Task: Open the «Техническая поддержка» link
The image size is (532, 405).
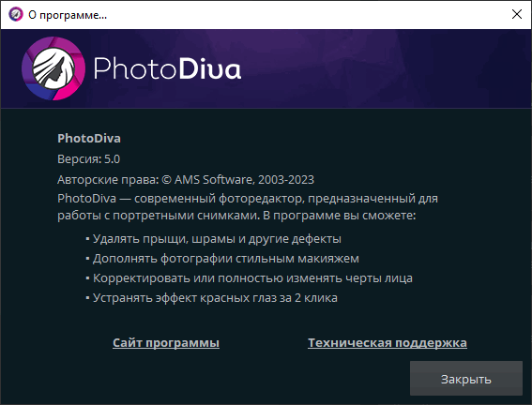Action: pos(388,342)
